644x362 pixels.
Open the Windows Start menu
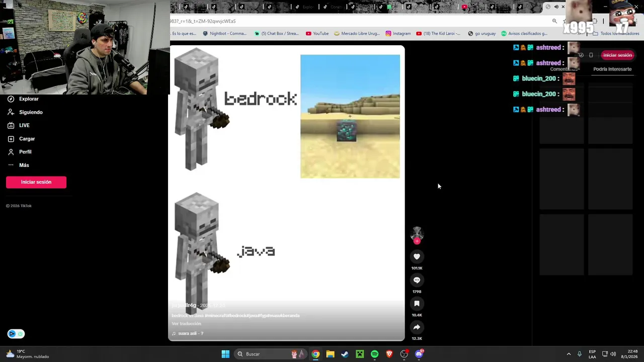[225, 354]
